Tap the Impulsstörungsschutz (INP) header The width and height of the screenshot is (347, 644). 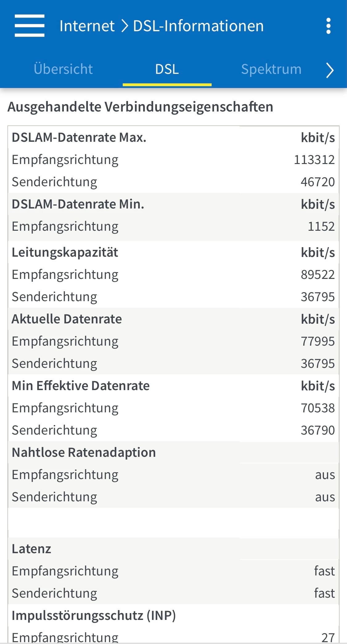coord(94,616)
